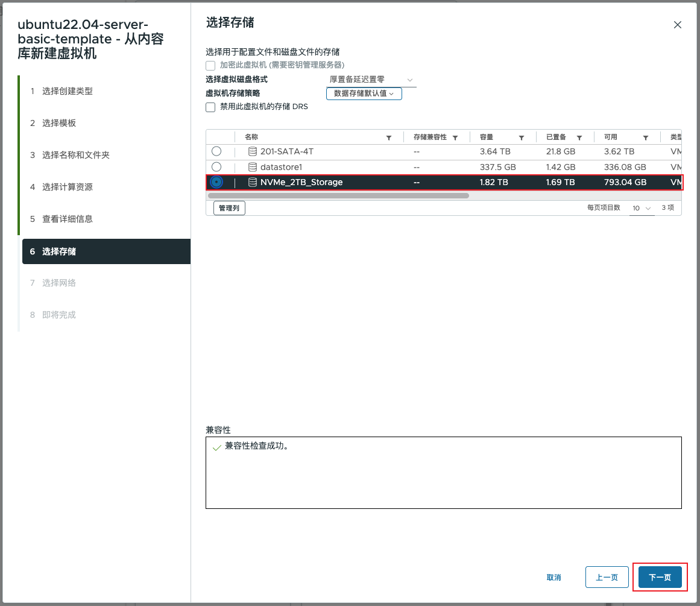Screen dimensions: 700x606
Task: Click filter icon in 名称 column header
Action: click(x=389, y=137)
